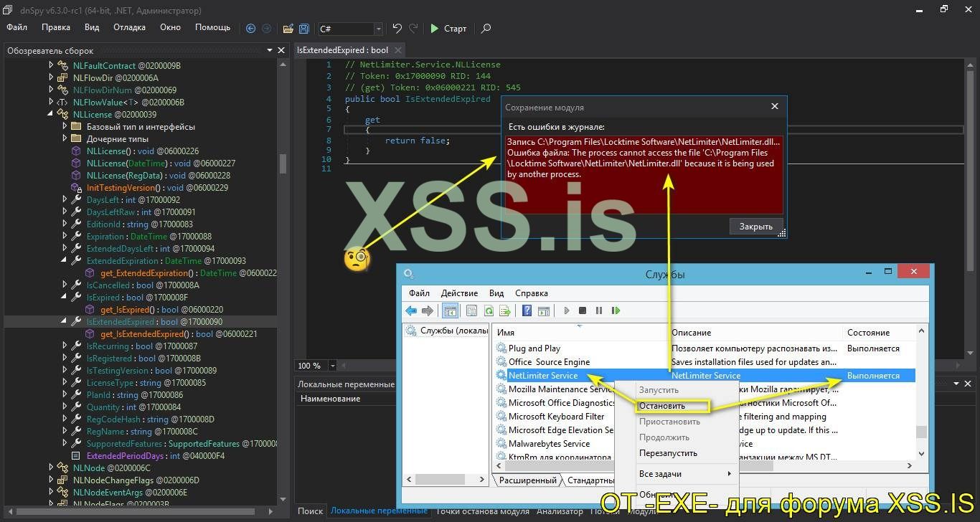This screenshot has height=522, width=980.
Task: Open the Отладка menu in dnSpy
Action: 129,27
